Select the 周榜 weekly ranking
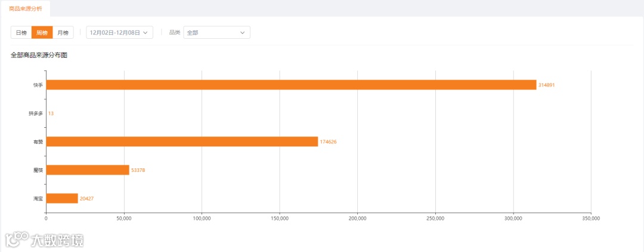Viewport: 644px width, 252px height. [x=42, y=33]
